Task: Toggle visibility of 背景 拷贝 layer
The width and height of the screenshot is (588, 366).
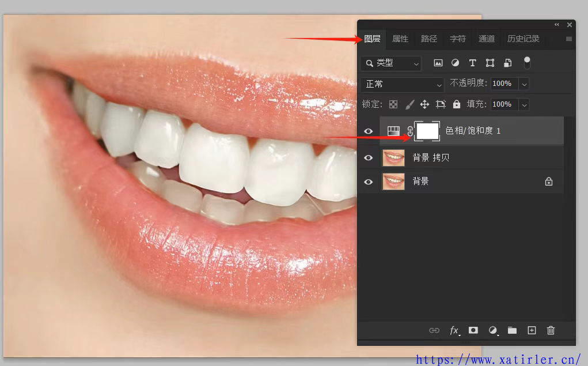Action: [369, 157]
